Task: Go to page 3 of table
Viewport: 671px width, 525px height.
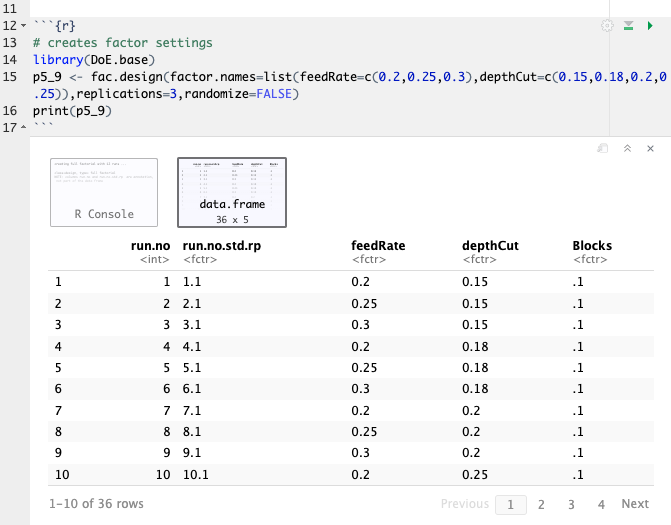Action: pos(571,504)
